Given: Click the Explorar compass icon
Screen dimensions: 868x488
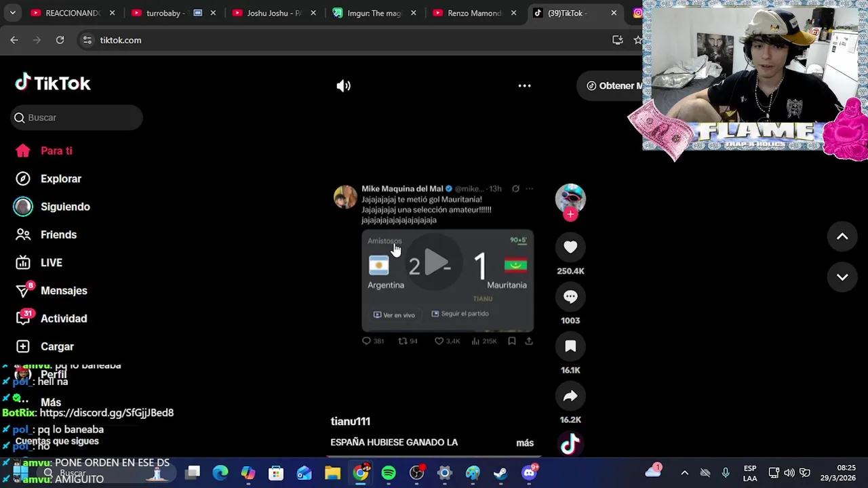Looking at the screenshot, I should click(23, 179).
